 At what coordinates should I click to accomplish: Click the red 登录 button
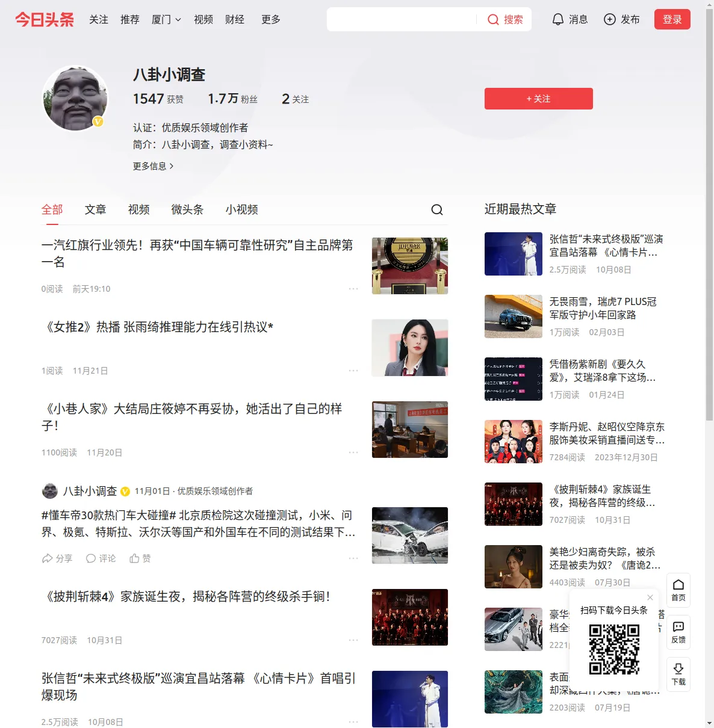tap(672, 19)
